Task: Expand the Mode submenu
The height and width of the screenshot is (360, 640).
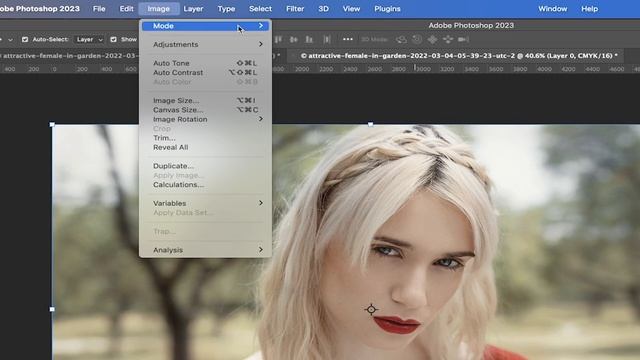Action: pyautogui.click(x=206, y=26)
